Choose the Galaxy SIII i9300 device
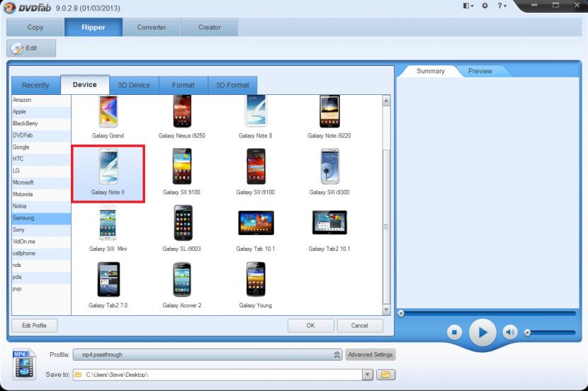 329,167
